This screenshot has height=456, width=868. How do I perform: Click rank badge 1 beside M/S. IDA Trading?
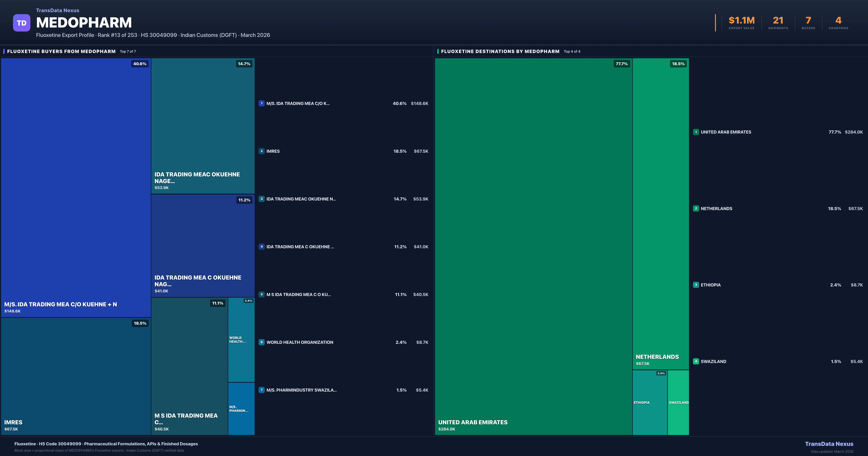(261, 103)
